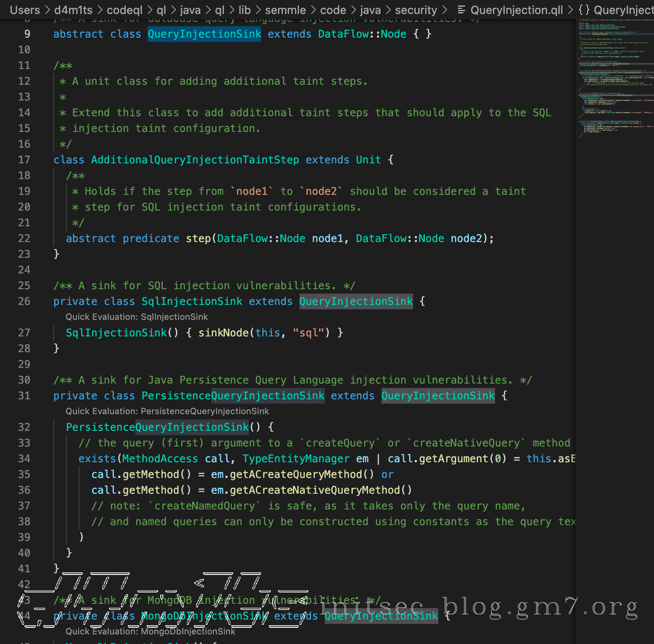
Task: Select line number 22 in the gutter
Action: coord(24,238)
